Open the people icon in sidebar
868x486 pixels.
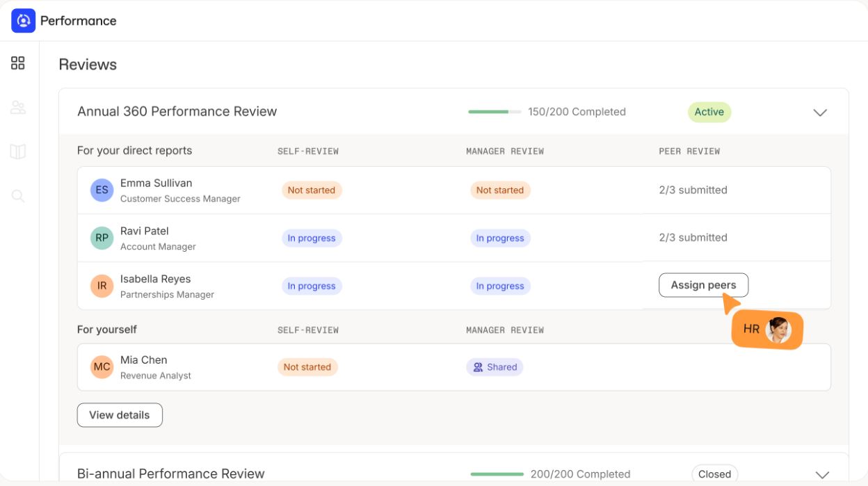coord(18,108)
